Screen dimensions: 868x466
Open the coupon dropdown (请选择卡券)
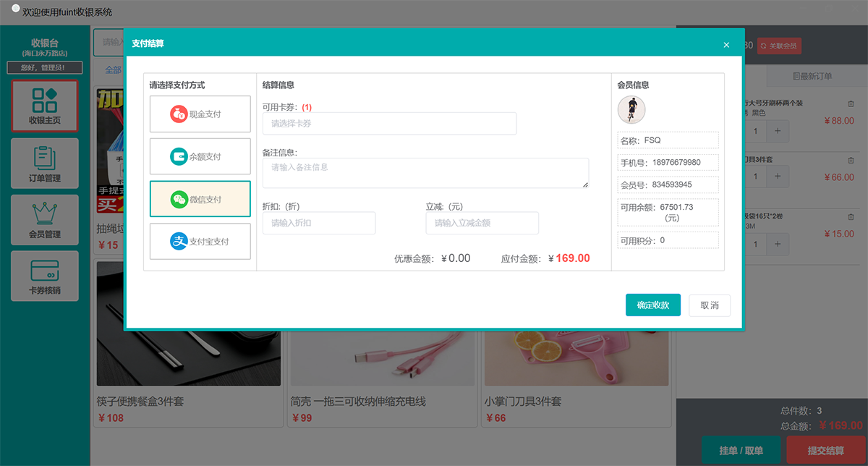pos(389,124)
